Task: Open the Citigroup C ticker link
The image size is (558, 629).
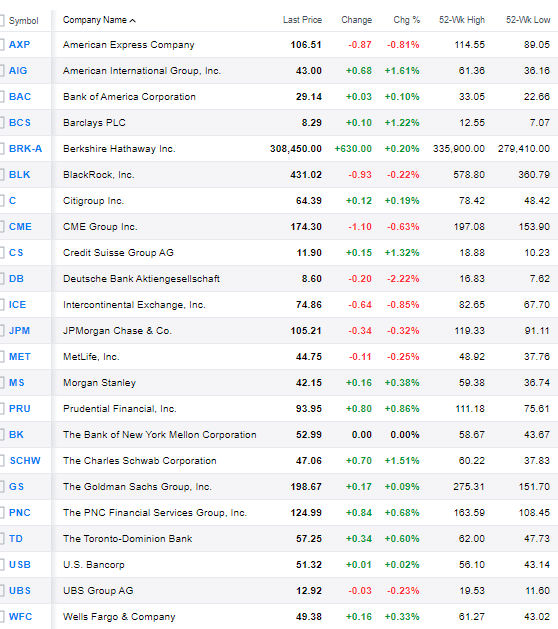Action: pos(12,201)
